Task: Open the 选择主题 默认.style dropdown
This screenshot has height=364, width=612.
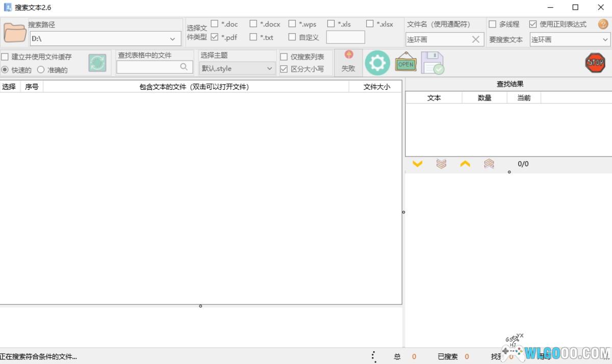Action: 269,68
